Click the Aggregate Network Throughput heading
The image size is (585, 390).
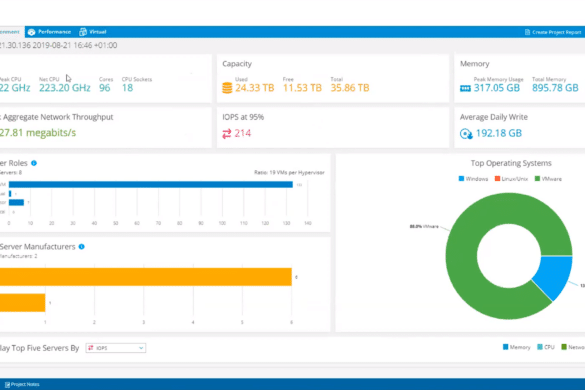pos(58,117)
